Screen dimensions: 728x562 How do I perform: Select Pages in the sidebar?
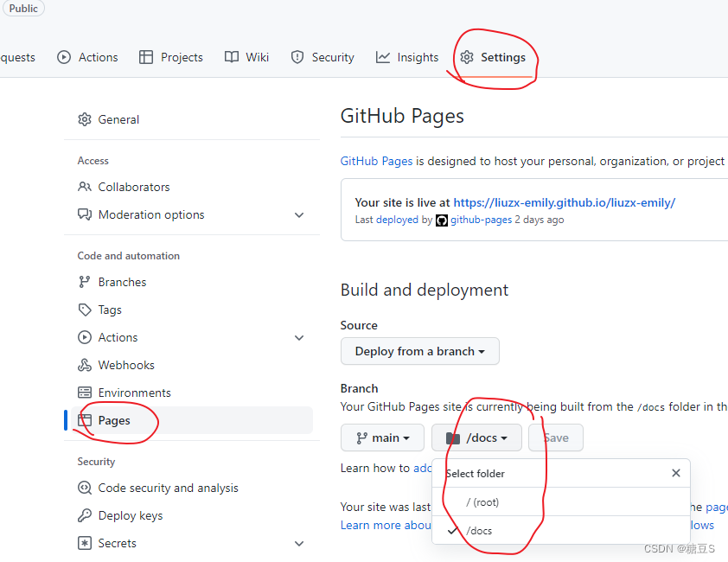[192, 420]
